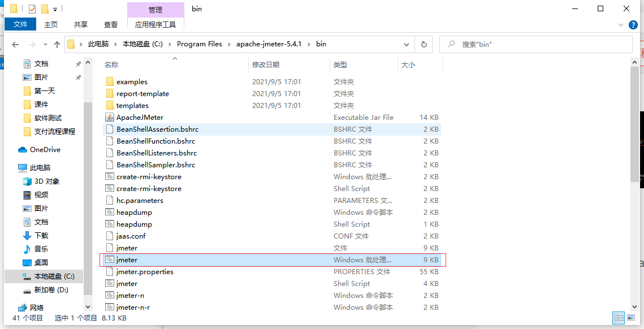Select the 管理 contextual tab header
Viewport: 644px width, 329px height.
[155, 10]
